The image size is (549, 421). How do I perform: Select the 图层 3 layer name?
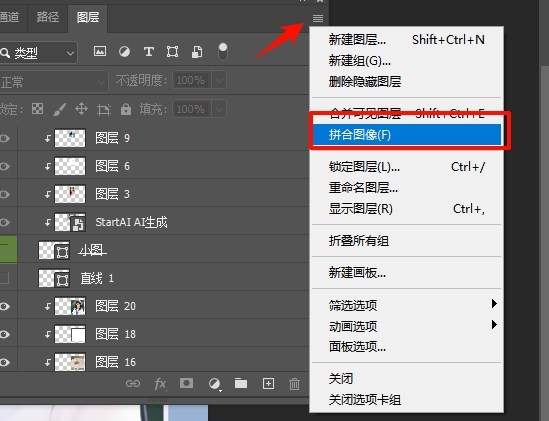point(113,194)
